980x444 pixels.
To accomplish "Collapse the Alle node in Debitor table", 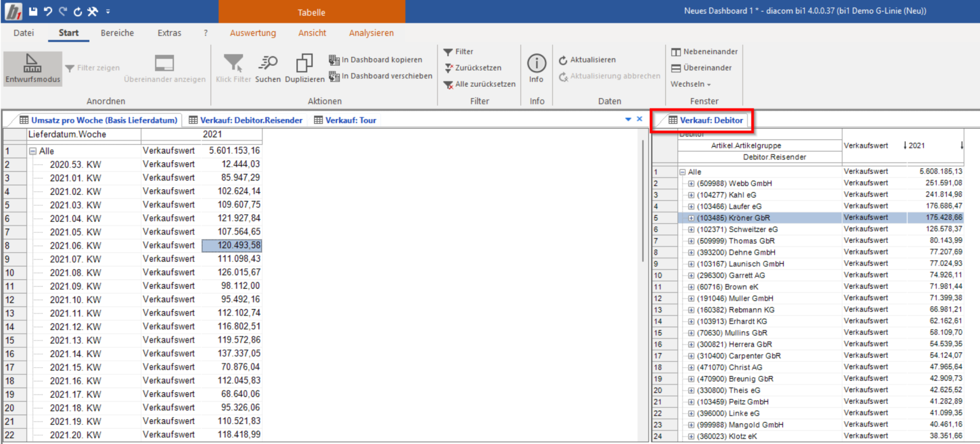I will point(682,172).
